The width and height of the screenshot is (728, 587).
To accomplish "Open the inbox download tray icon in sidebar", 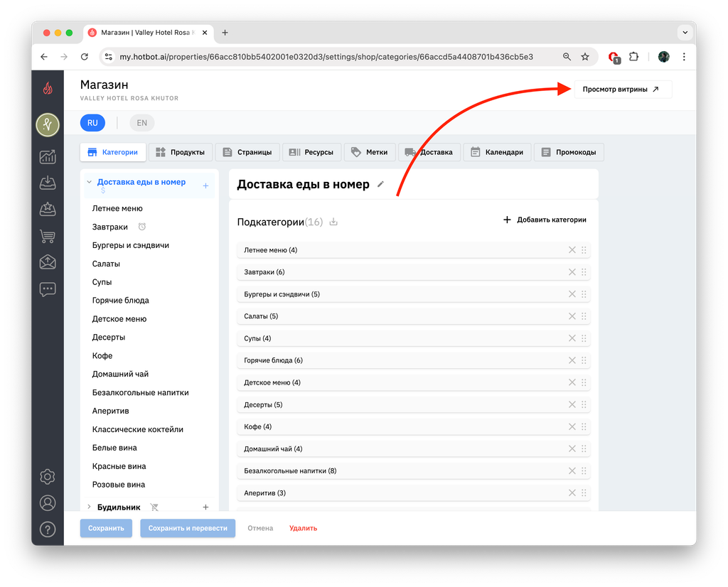I will click(x=48, y=183).
